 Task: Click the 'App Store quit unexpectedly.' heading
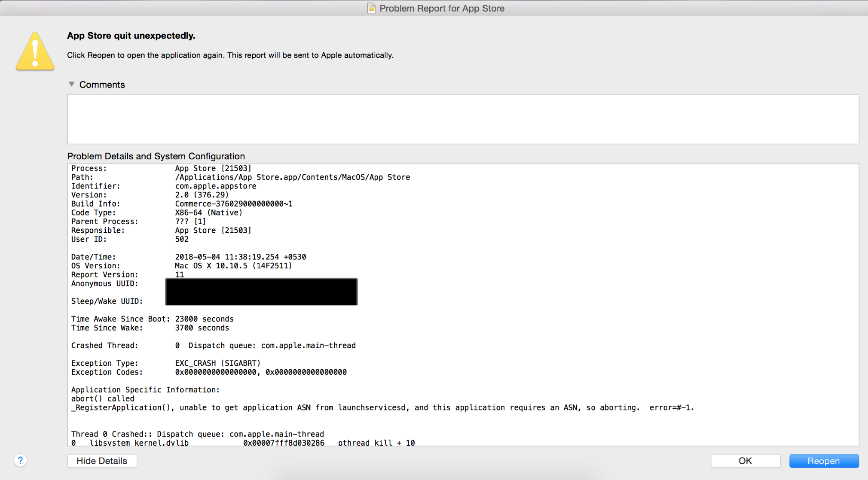[x=131, y=36]
